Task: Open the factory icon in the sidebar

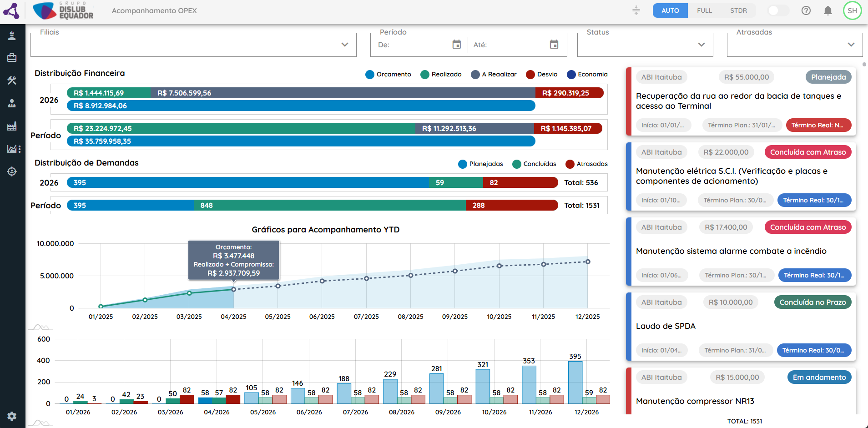Action: pyautogui.click(x=12, y=126)
